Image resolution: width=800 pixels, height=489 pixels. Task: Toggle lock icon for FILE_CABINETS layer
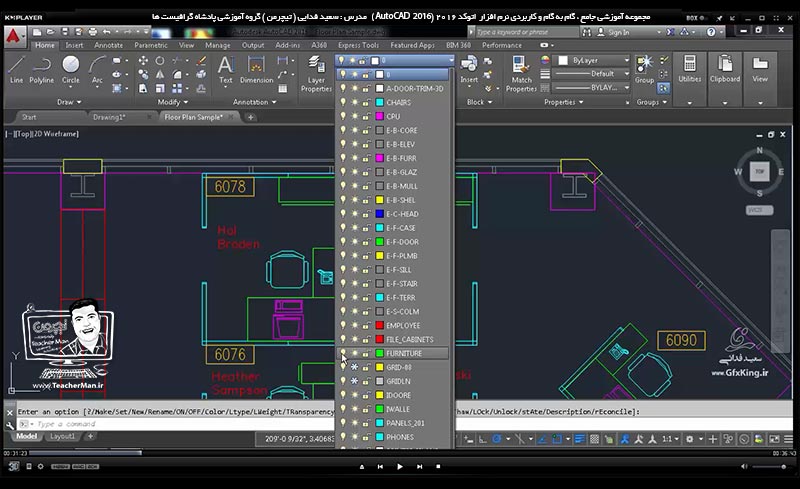tap(366, 339)
